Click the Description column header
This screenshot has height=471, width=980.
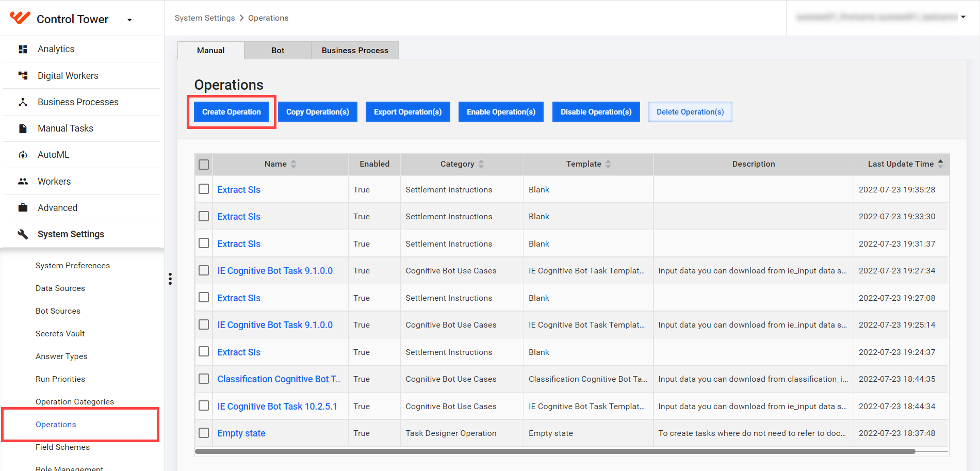pyautogui.click(x=754, y=164)
